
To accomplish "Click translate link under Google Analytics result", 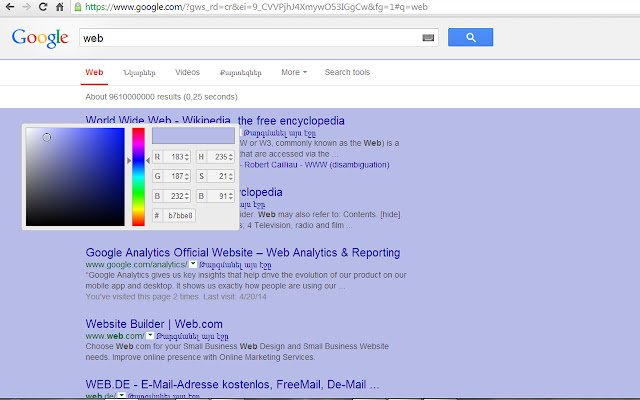I will (x=236, y=265).
